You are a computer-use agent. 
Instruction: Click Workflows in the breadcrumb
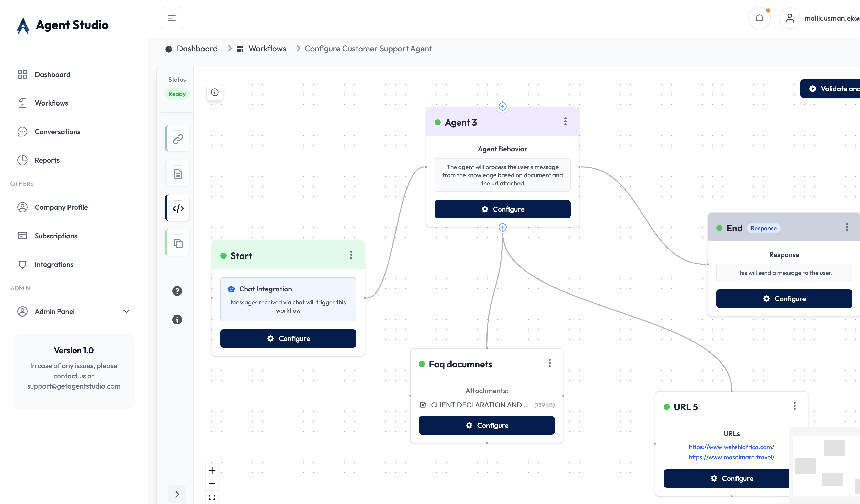click(267, 49)
